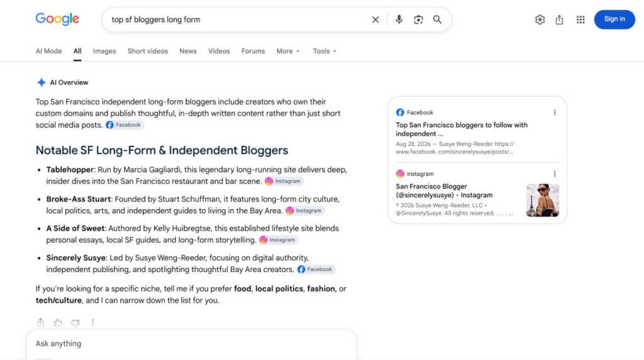Image resolution: width=644 pixels, height=360 pixels.
Task: Open Instagram source chip for A Side of Sweet
Action: point(278,240)
